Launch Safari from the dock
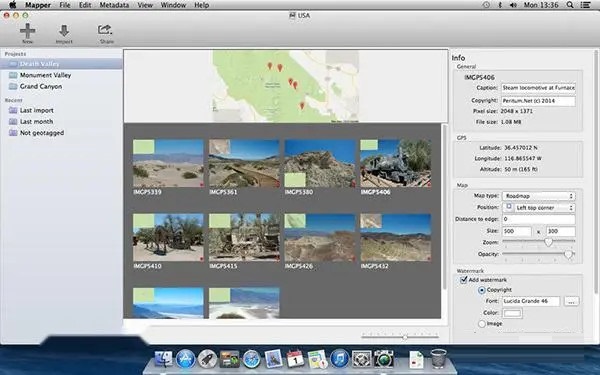This screenshot has height=375, width=600. 251,359
